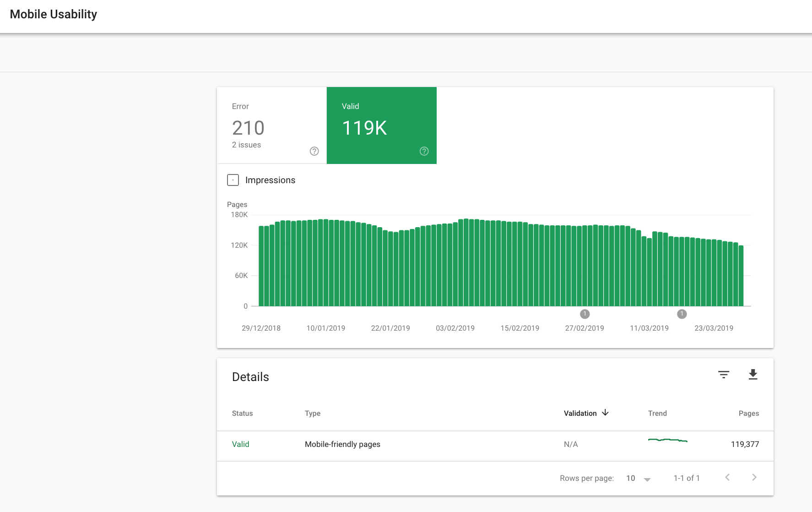This screenshot has width=812, height=512.
Task: Click the help icon in the Valid card
Action: tap(424, 151)
